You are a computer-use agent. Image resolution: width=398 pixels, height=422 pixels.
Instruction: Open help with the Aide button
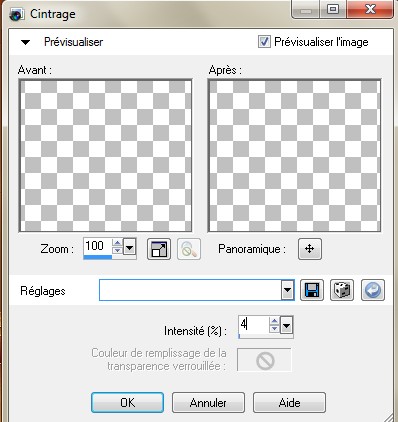coord(289,403)
